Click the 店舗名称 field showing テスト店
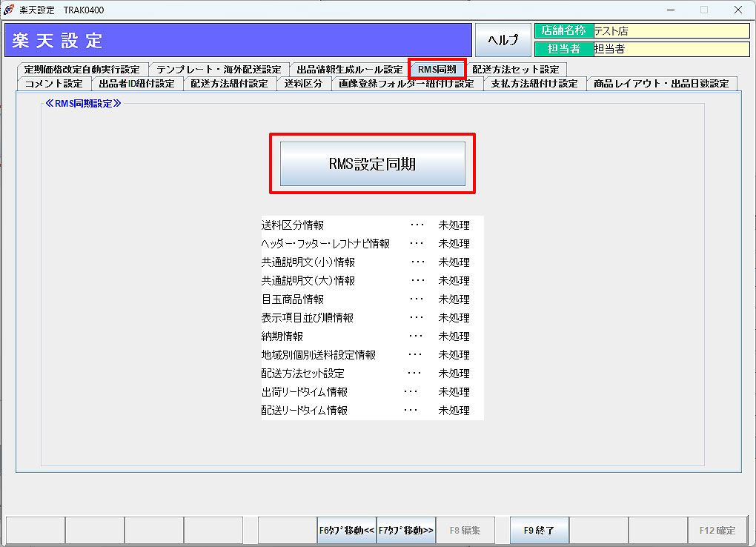Image resolution: width=756 pixels, height=547 pixels. pos(667,32)
